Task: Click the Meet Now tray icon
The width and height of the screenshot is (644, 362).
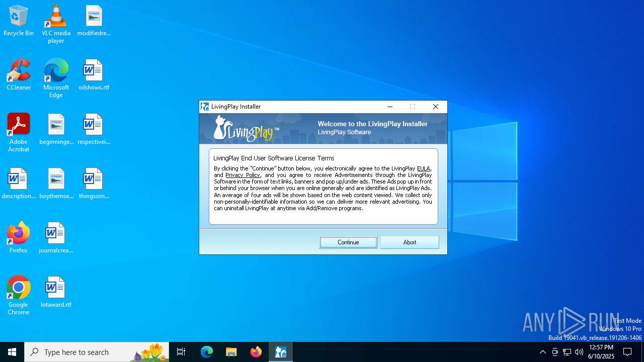Action: 555,352
